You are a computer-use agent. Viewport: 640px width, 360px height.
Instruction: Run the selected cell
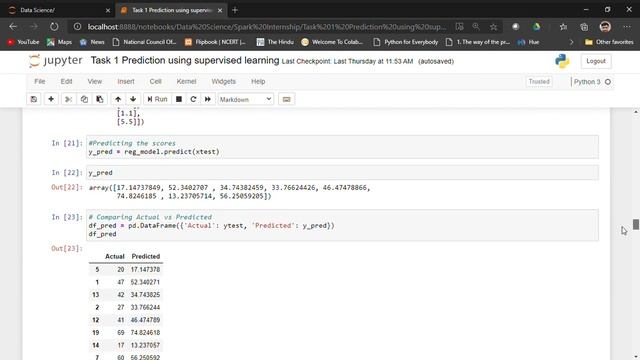click(x=157, y=99)
